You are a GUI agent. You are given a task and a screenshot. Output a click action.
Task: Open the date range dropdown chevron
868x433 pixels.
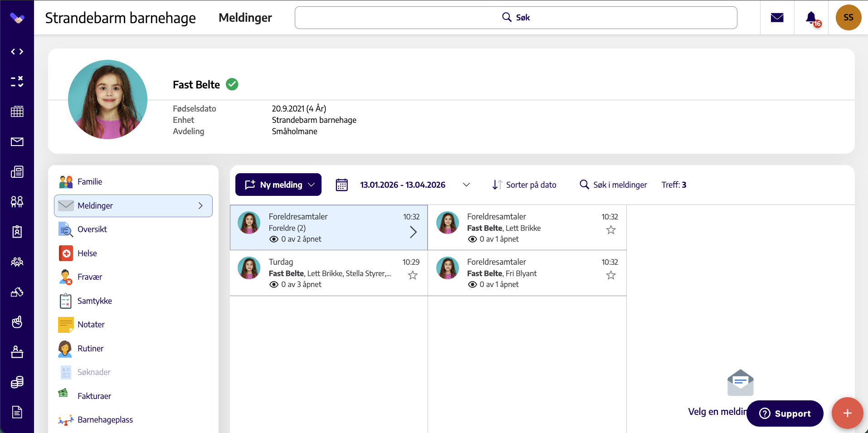(466, 185)
